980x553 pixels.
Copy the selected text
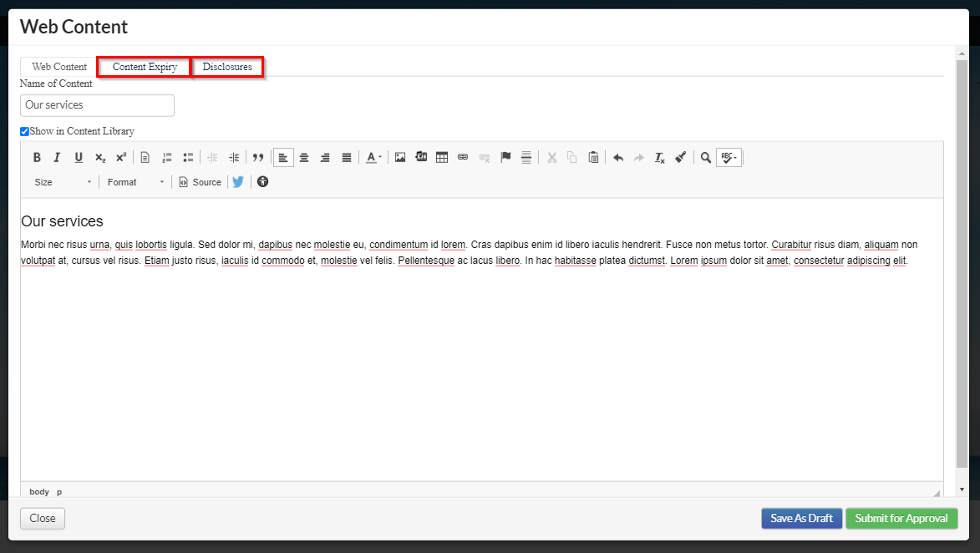571,158
